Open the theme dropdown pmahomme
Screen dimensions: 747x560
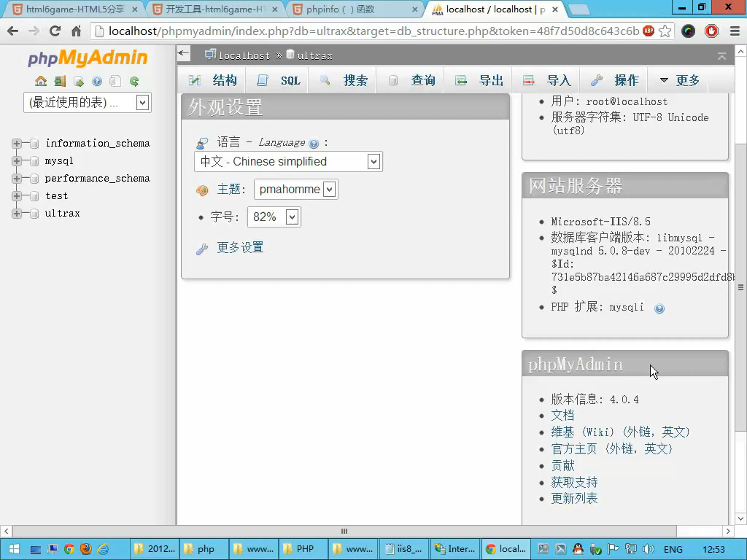(296, 190)
